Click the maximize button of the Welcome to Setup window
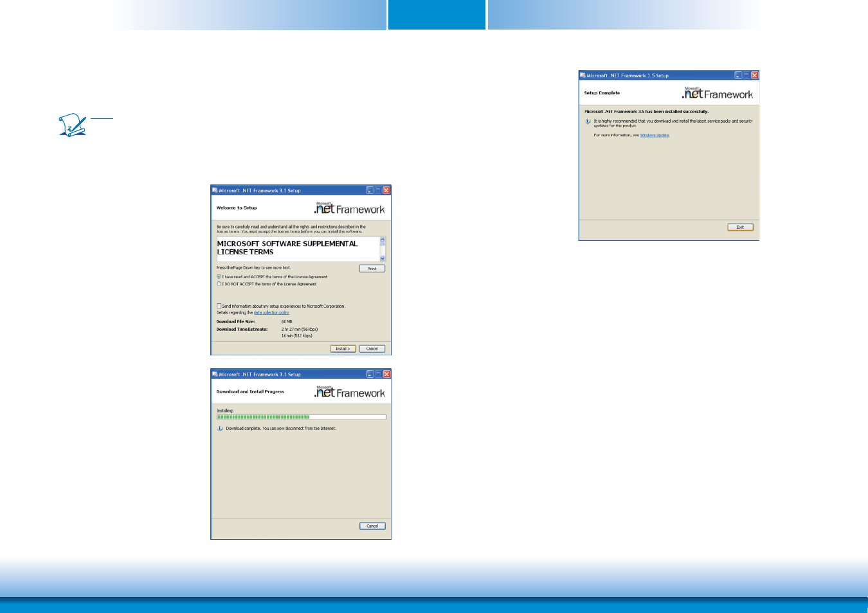The width and height of the screenshot is (868, 613). tap(378, 190)
